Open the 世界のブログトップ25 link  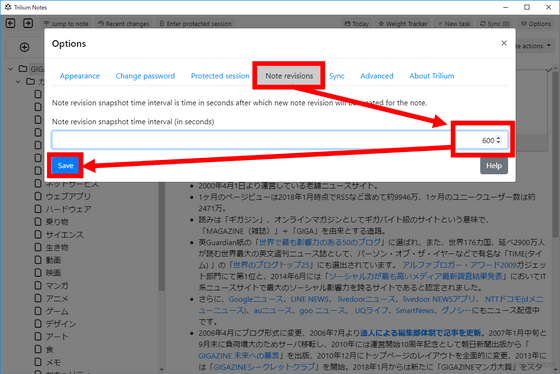[x=271, y=265]
